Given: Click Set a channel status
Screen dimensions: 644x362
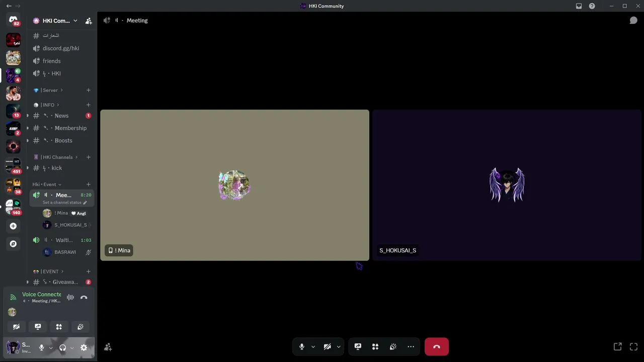Looking at the screenshot, I should pos(62,203).
